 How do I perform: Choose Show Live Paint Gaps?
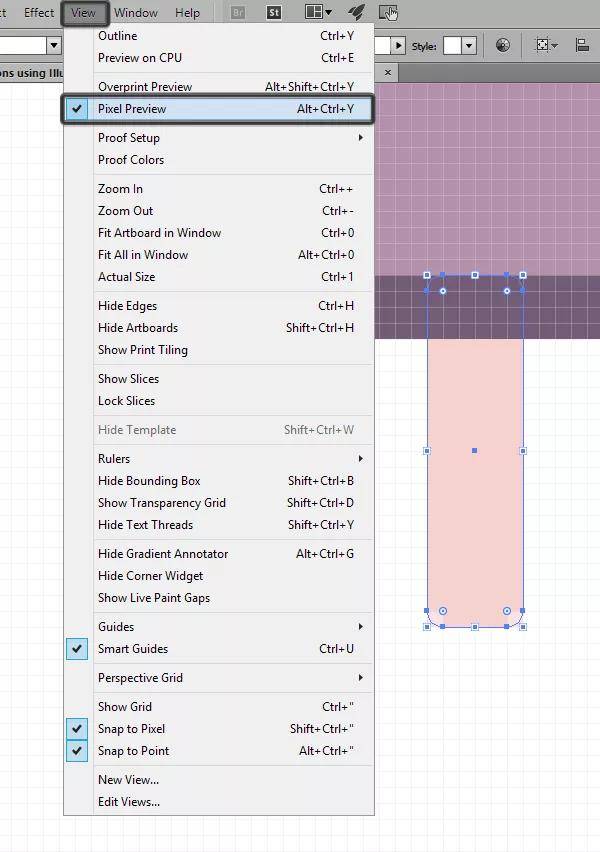217,598
